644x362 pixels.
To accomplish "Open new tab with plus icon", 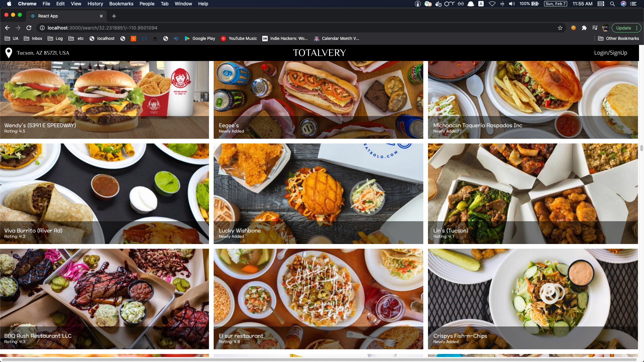I will (114, 16).
